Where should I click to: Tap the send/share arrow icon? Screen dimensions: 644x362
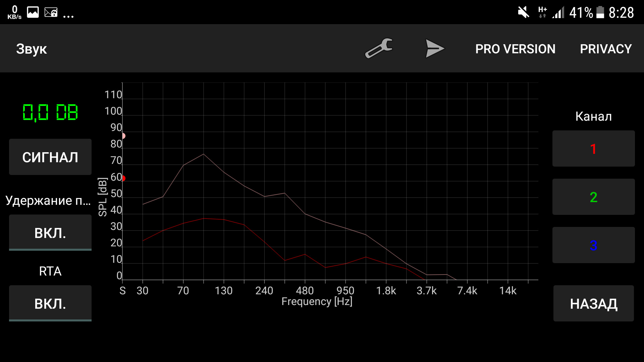[x=434, y=49]
